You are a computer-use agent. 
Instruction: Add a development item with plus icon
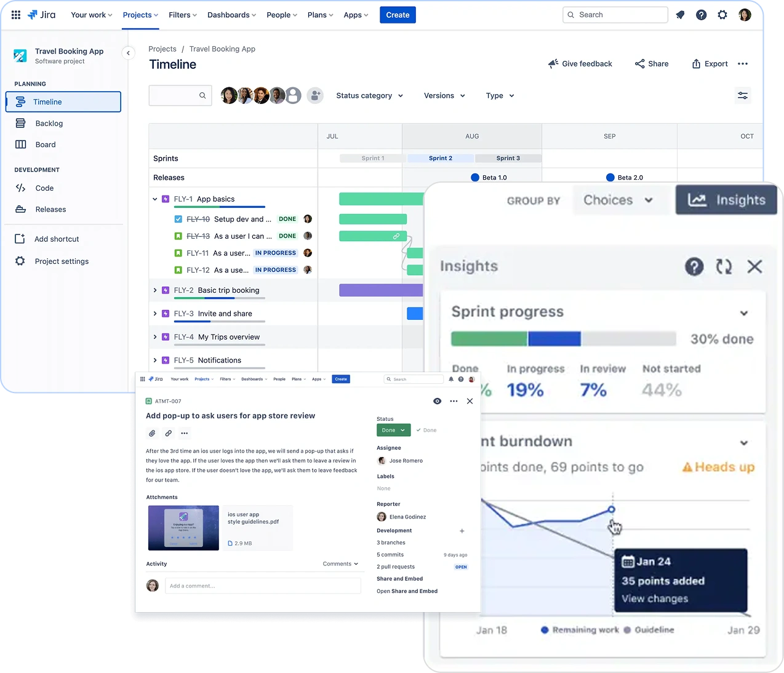tap(462, 531)
